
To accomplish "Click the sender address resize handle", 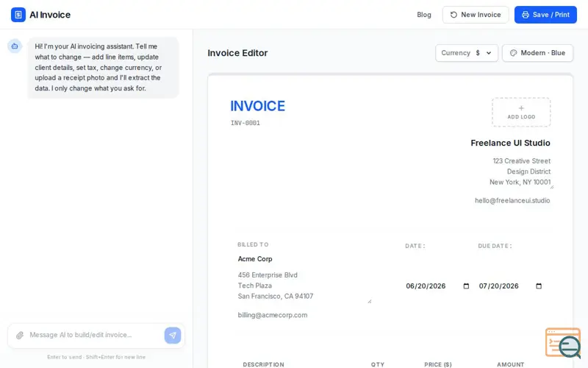I will click(x=552, y=186).
